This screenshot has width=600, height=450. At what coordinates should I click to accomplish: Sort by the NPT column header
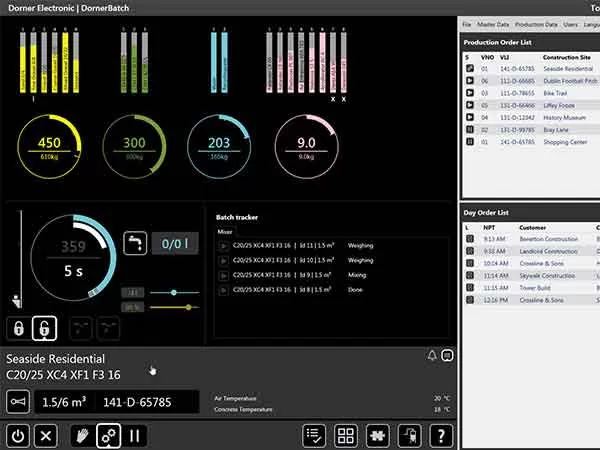coord(489,228)
